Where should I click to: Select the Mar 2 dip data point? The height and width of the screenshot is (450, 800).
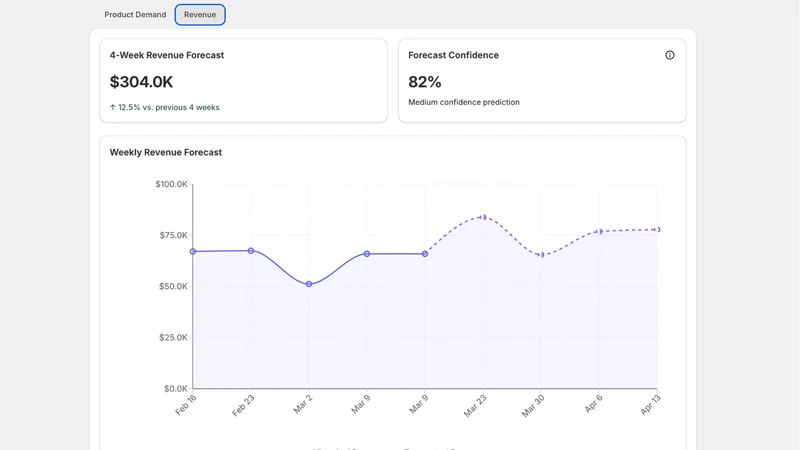tap(309, 284)
